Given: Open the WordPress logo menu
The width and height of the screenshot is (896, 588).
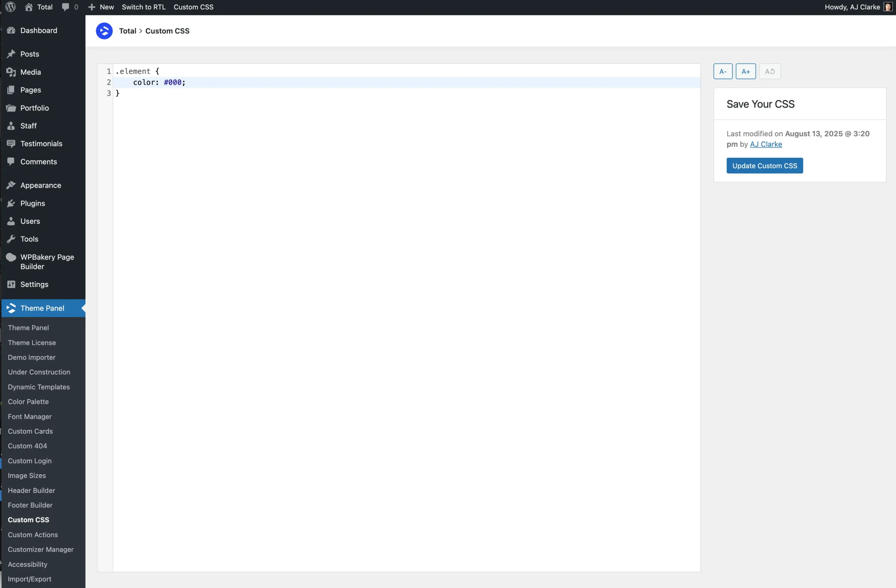Looking at the screenshot, I should click(x=10, y=7).
